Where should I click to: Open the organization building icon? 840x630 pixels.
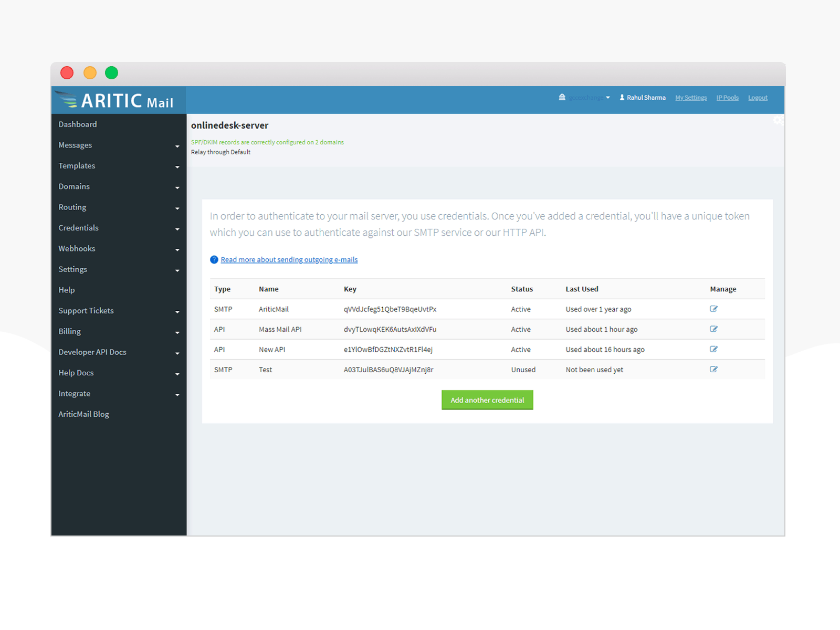point(562,97)
